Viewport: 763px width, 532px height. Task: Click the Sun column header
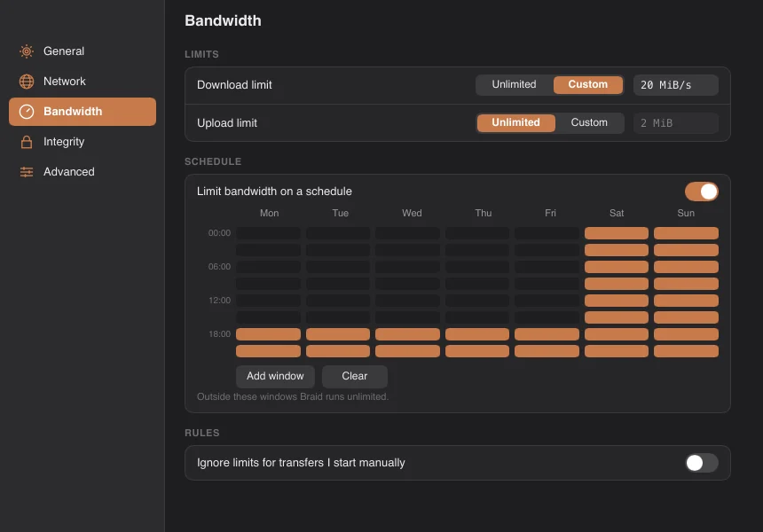(x=686, y=213)
